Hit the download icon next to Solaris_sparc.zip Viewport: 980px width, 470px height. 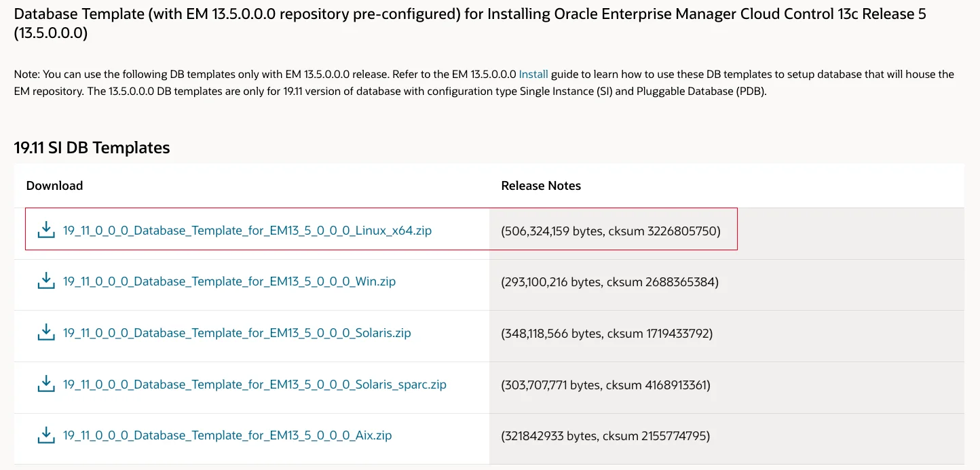[x=46, y=384]
